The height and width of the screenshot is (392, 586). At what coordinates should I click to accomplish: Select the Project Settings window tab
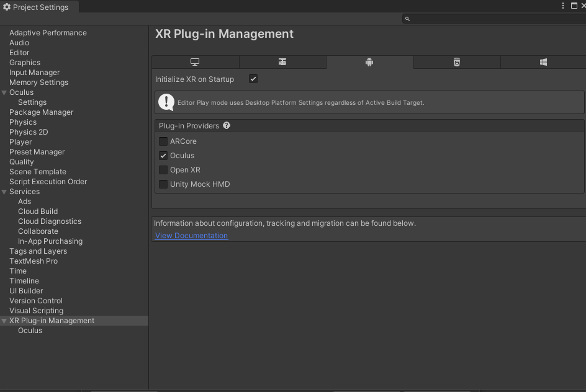(x=39, y=7)
